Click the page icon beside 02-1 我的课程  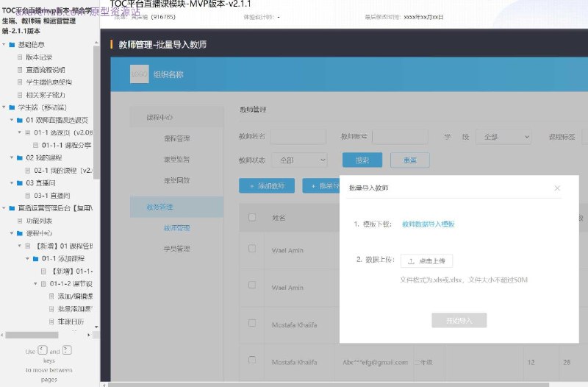tap(28, 170)
